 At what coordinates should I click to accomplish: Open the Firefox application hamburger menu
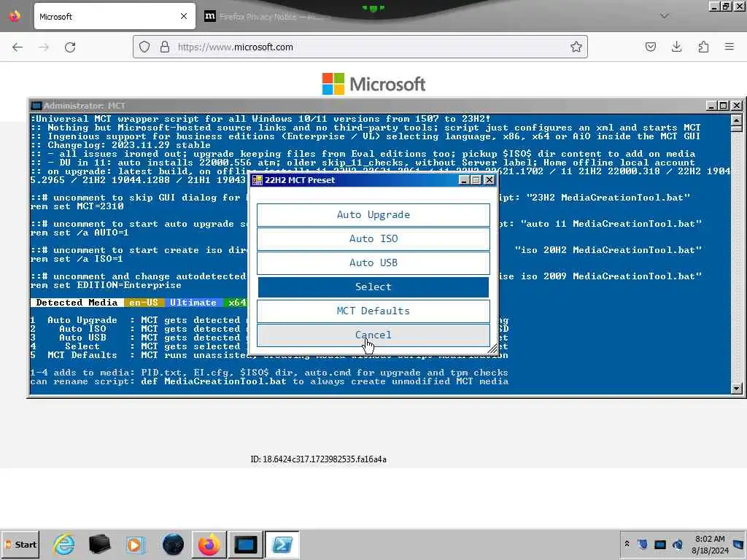[729, 47]
